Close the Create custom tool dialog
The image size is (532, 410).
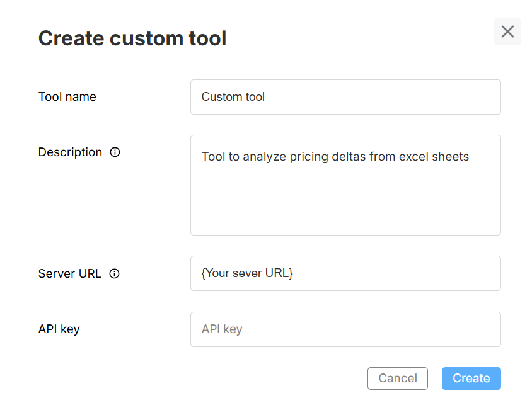point(507,31)
